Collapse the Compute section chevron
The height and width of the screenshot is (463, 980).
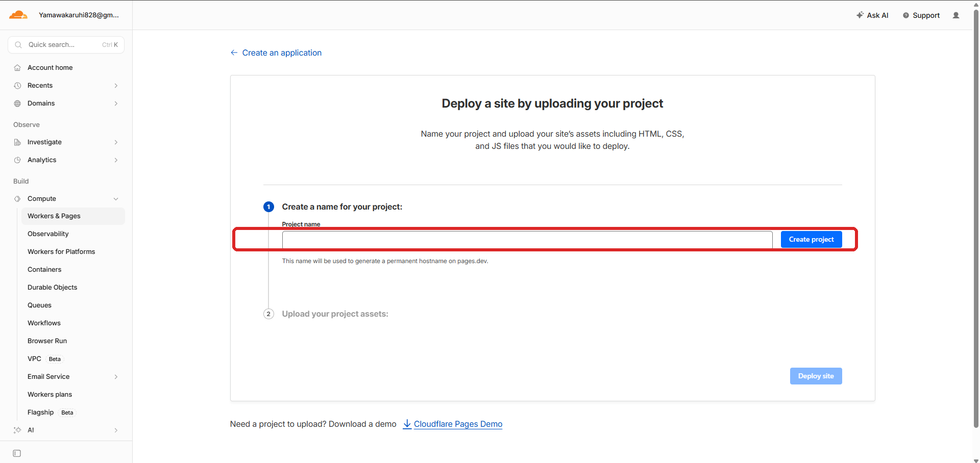point(116,199)
